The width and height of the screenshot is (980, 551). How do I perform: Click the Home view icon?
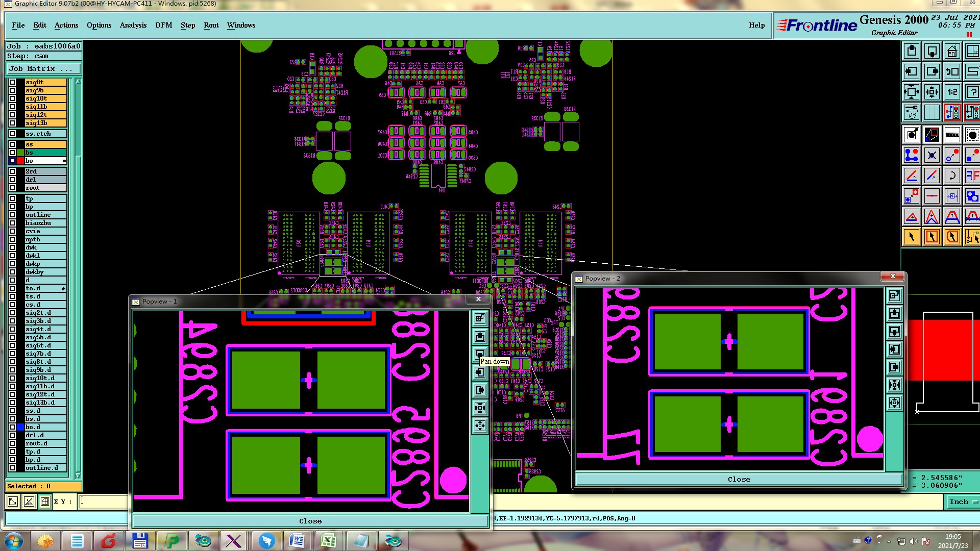(952, 52)
